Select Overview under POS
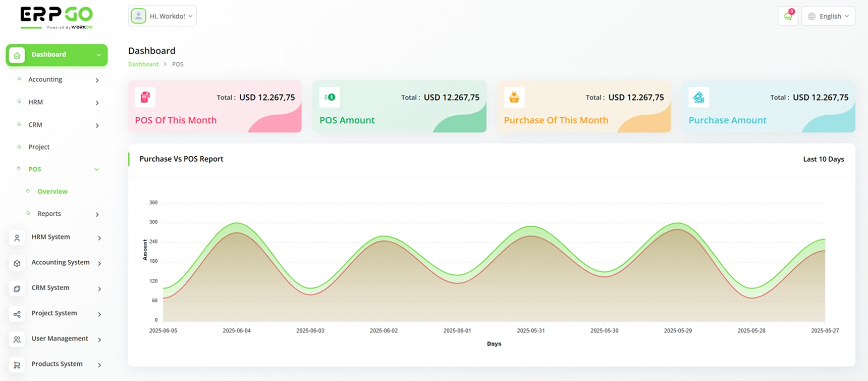This screenshot has width=868, height=381. (52, 192)
